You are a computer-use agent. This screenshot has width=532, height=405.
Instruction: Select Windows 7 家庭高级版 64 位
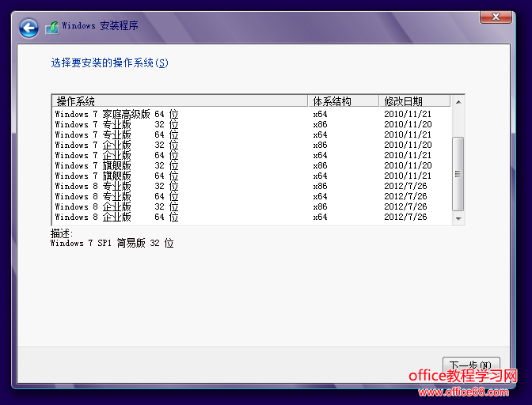pyautogui.click(x=252, y=114)
